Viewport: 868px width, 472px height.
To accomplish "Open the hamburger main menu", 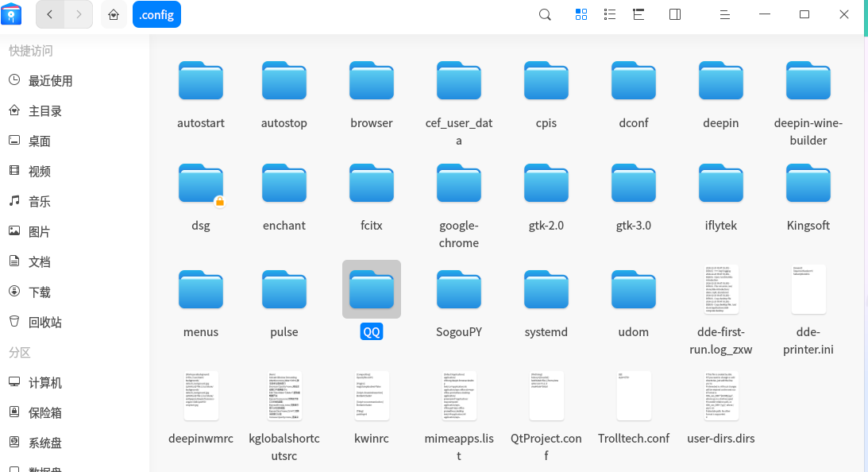I will point(724,14).
